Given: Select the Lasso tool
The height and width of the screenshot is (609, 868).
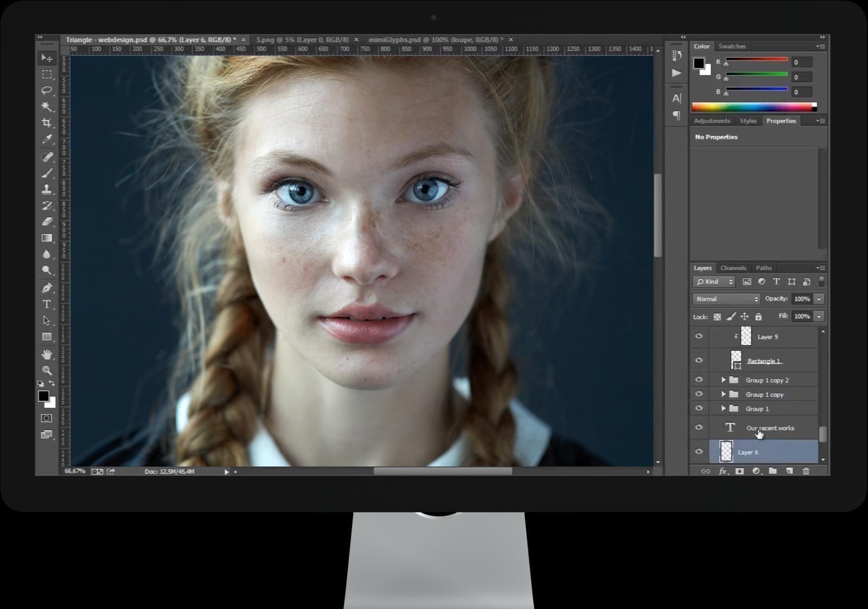Looking at the screenshot, I should 47,90.
